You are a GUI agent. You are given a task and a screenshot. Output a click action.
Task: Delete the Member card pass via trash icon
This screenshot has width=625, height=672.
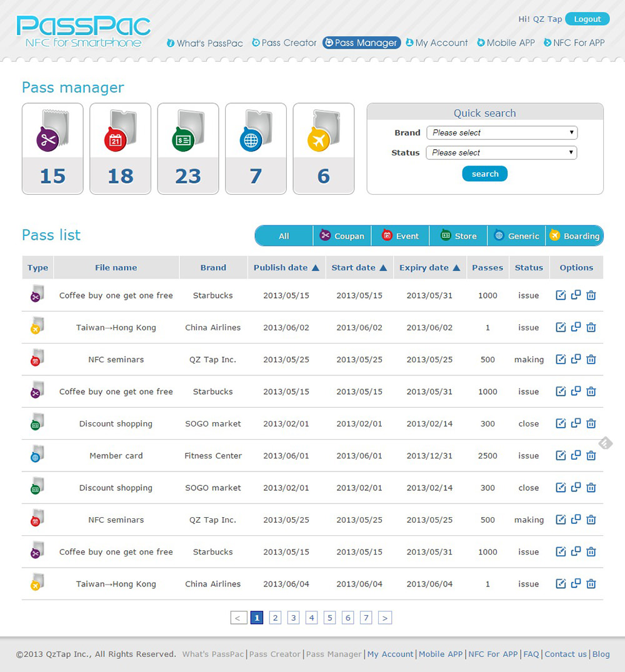click(x=591, y=455)
